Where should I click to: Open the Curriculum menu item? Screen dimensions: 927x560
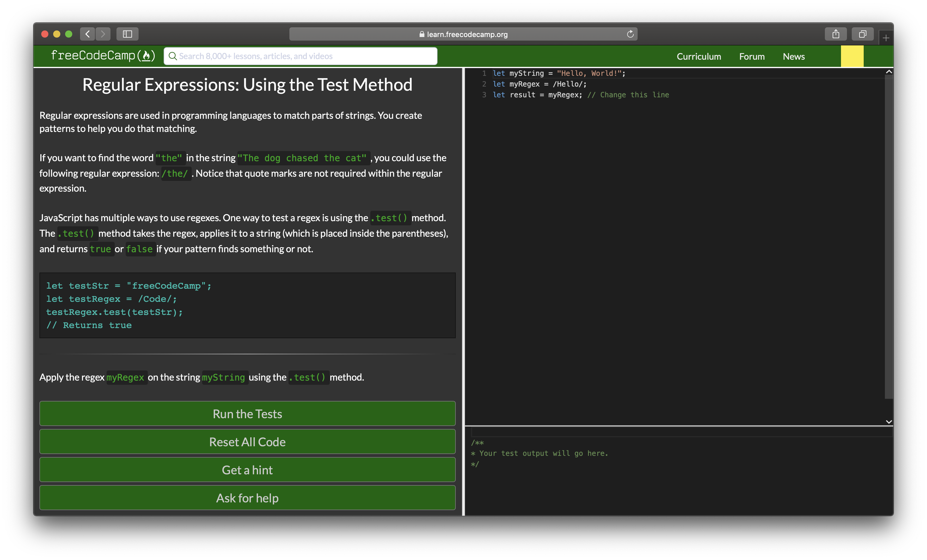(699, 56)
